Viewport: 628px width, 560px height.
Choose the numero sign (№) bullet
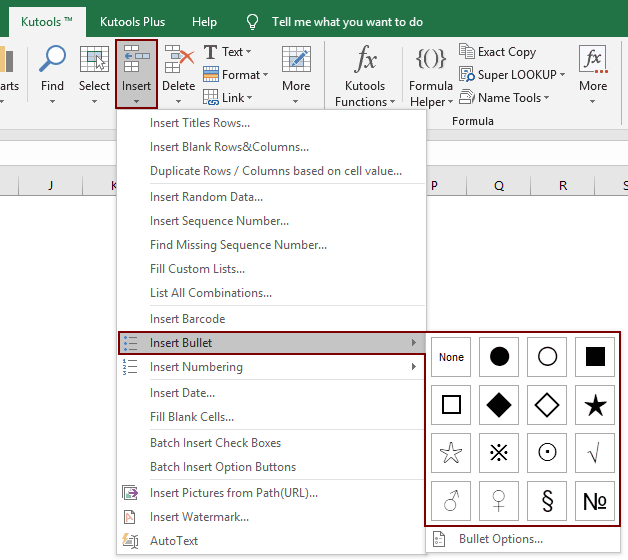595,501
